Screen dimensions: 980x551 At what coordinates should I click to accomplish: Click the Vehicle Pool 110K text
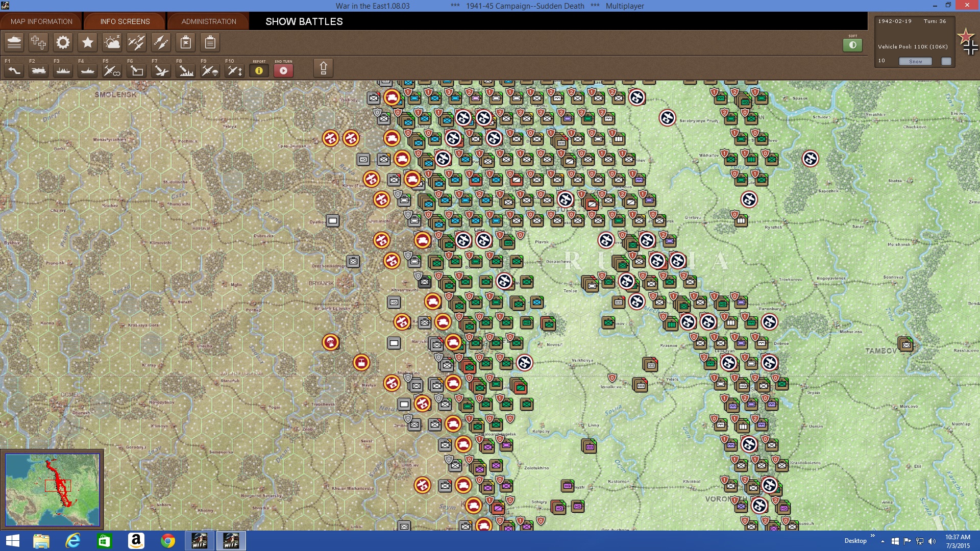tap(913, 46)
